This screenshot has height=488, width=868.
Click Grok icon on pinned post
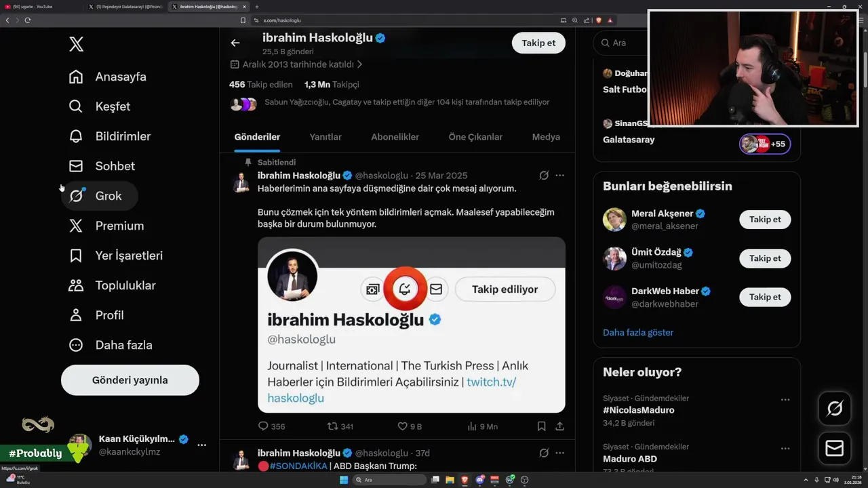pyautogui.click(x=544, y=176)
